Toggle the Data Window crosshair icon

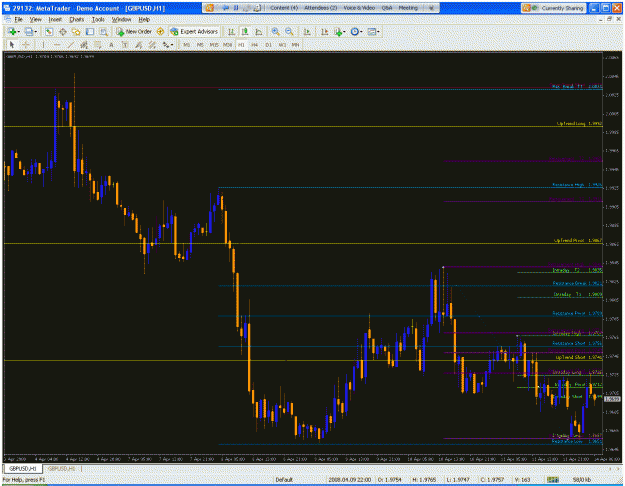tap(62, 31)
